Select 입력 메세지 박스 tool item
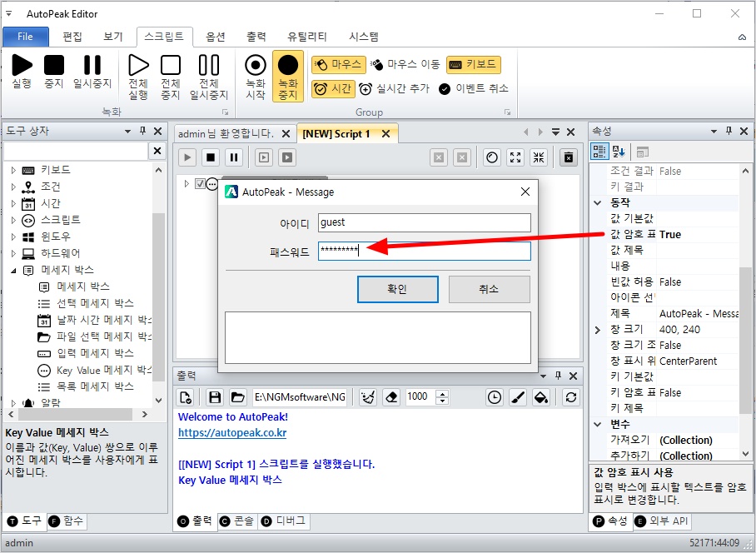Image resolution: width=756 pixels, height=553 pixels. [95, 353]
